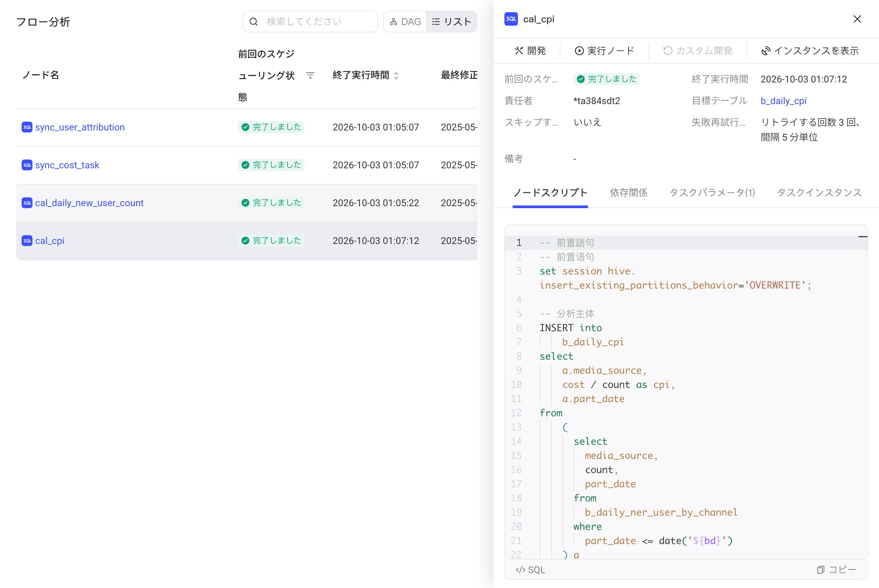Click the 最終修正 column header
The width and height of the screenshot is (879, 588).
point(459,75)
